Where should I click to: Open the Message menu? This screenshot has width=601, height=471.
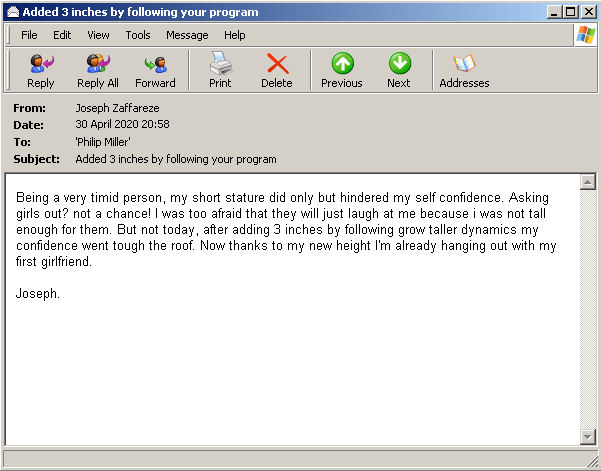(187, 35)
